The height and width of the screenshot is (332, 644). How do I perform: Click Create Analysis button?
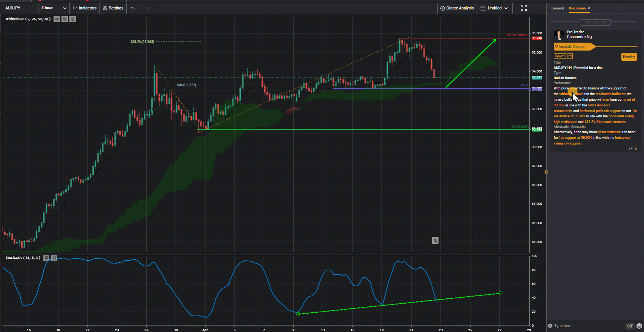[457, 8]
